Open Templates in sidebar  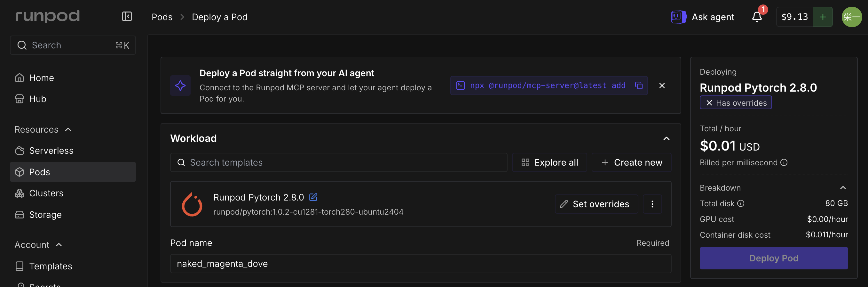(x=73, y=266)
